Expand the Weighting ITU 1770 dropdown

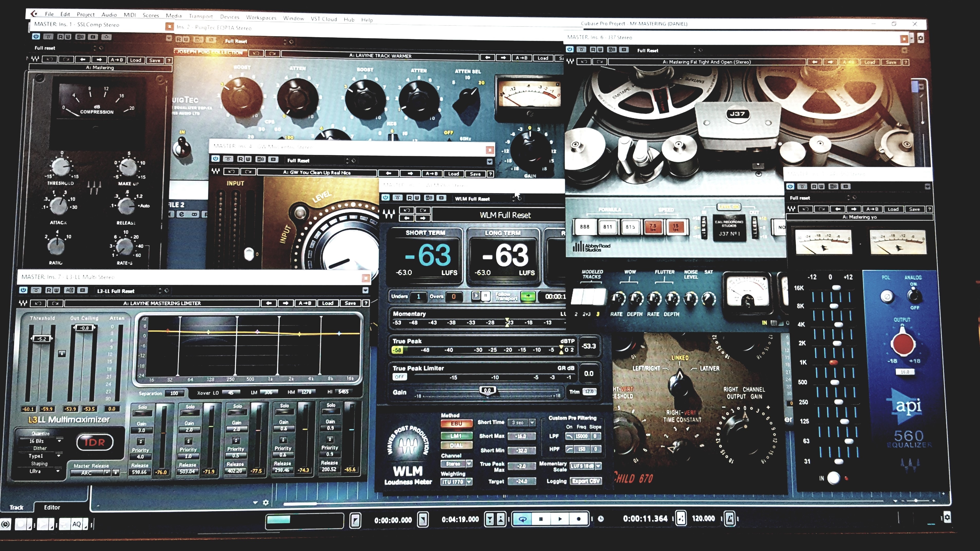469,482
